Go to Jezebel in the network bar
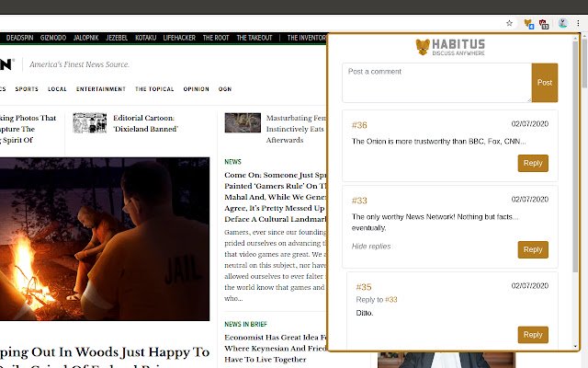This screenshot has height=368, width=588. click(x=117, y=38)
